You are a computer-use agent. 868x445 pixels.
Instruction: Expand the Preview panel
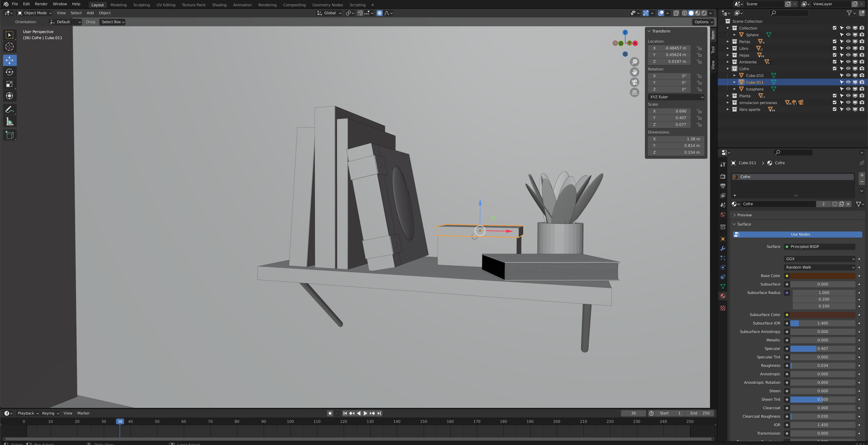744,215
